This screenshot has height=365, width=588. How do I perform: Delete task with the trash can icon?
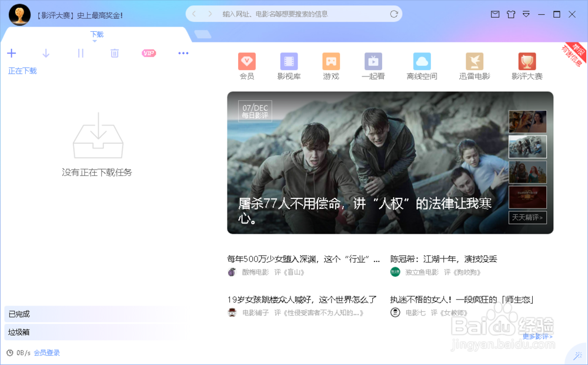coord(115,54)
